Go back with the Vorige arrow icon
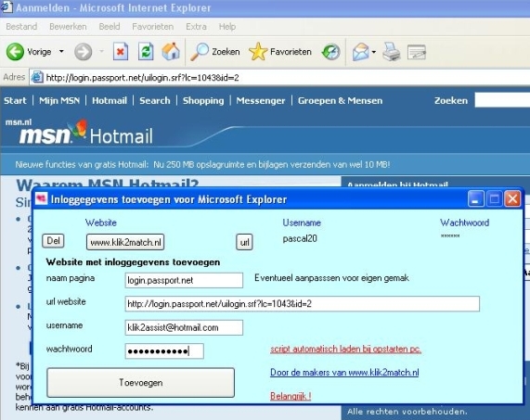The height and width of the screenshot is (420, 530). [x=15, y=52]
